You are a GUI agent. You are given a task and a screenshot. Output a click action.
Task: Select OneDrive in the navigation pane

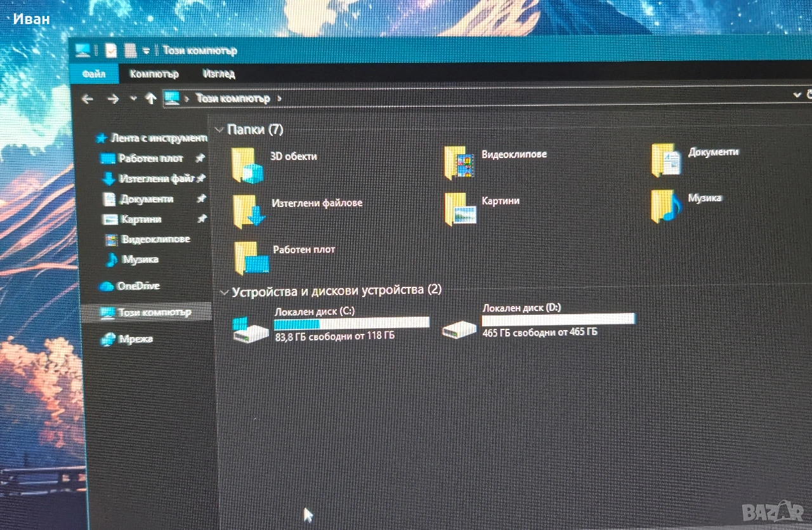tap(138, 286)
